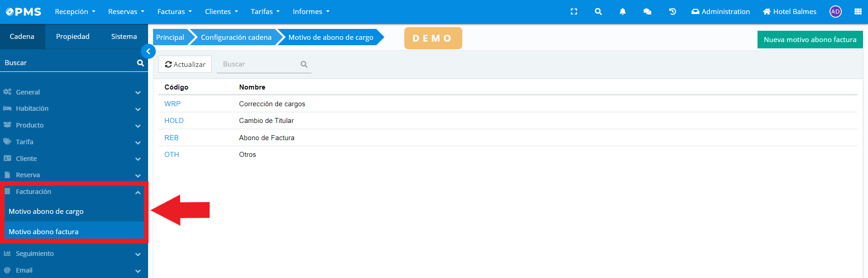
Task: Open the chat messages icon
Action: tap(647, 12)
